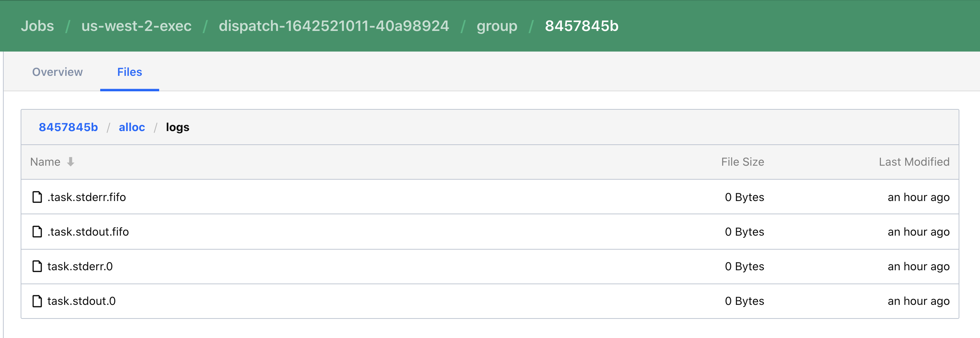
Task: Click the file icon next to task.stderr.0
Action: click(37, 266)
